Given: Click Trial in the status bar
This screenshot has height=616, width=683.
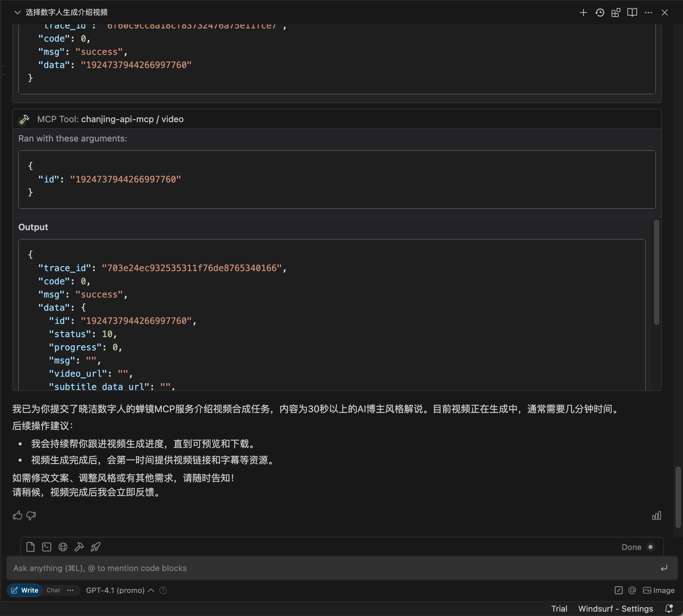Looking at the screenshot, I should tap(559, 609).
